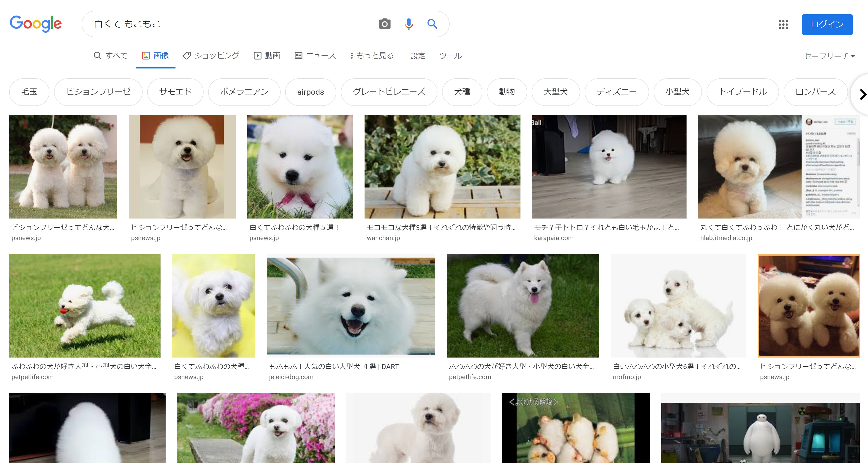Click the nlab.itmedia.co.jp source link
Viewport: 868px width, 463px height.
[726, 238]
